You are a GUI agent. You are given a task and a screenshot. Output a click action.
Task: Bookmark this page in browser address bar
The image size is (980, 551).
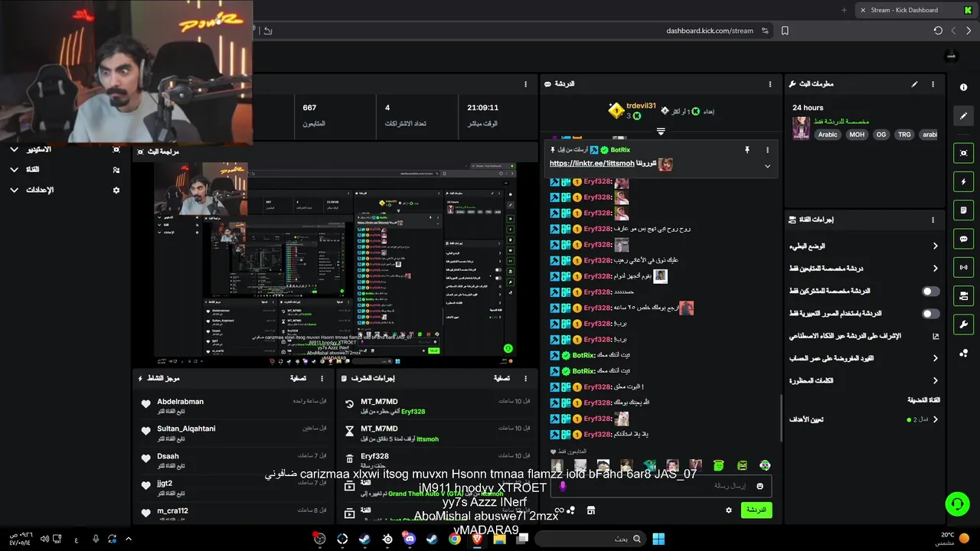(785, 31)
